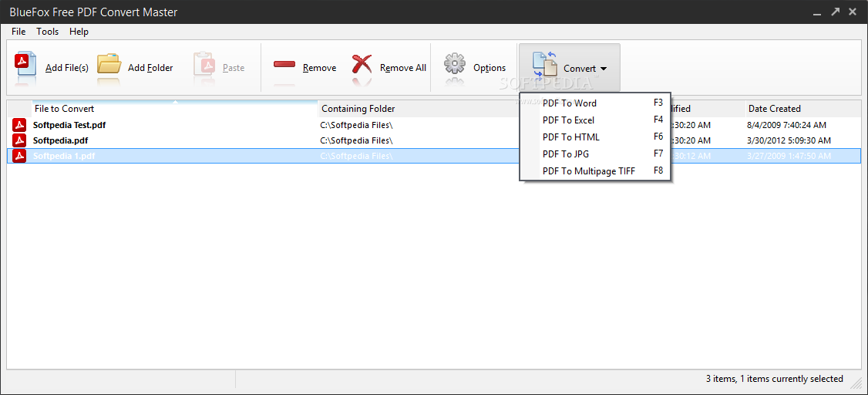Open the File menu

click(x=19, y=32)
